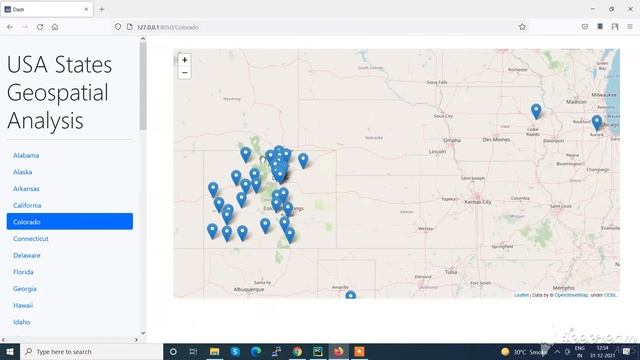640x360 pixels.
Task: Click the taskbar search box
Action: click(91, 351)
